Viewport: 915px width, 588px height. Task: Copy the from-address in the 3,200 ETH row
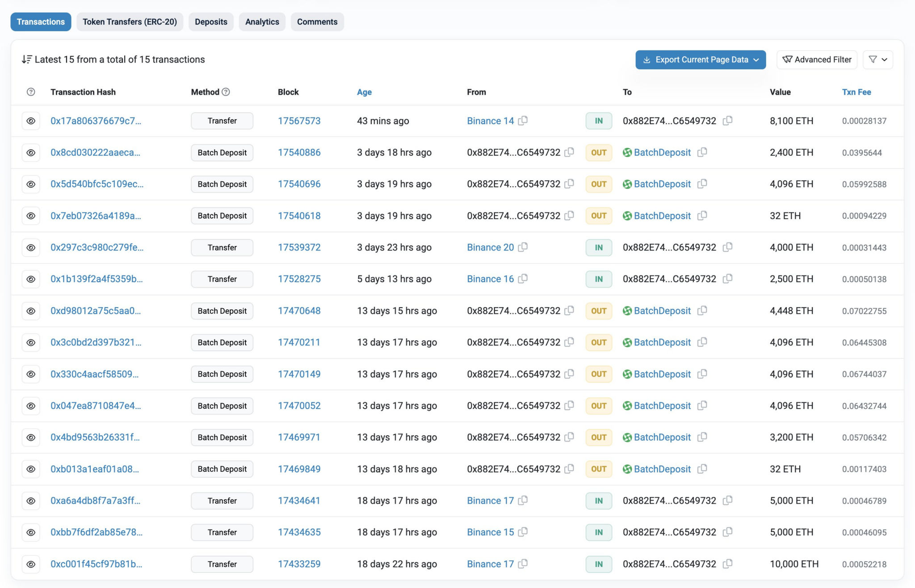coord(569,437)
